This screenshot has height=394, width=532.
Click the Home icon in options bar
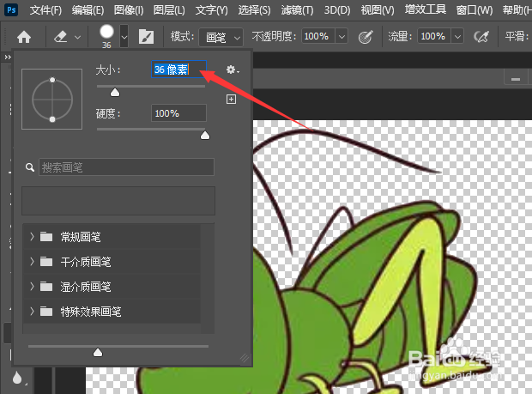(24, 37)
